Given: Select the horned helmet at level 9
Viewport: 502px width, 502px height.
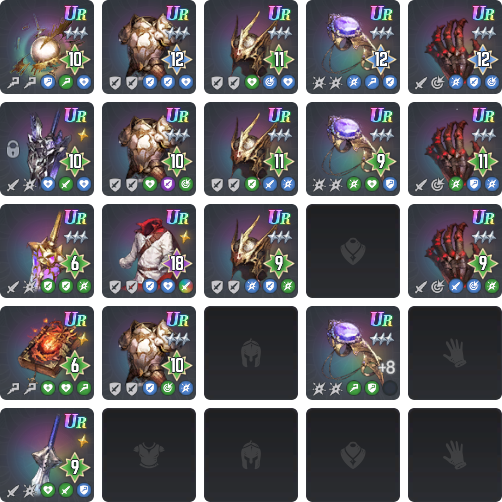Looking at the screenshot, I should 251,251.
